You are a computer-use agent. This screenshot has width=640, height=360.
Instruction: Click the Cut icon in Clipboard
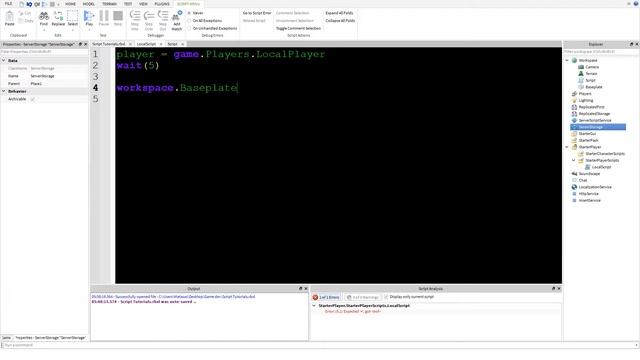coord(25,13)
